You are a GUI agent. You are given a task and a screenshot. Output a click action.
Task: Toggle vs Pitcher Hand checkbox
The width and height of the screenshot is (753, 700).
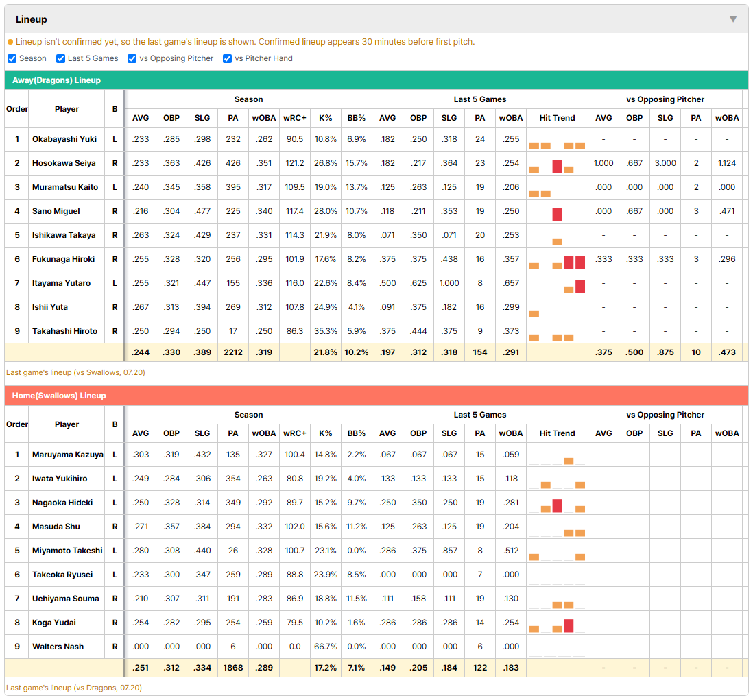[x=227, y=58]
